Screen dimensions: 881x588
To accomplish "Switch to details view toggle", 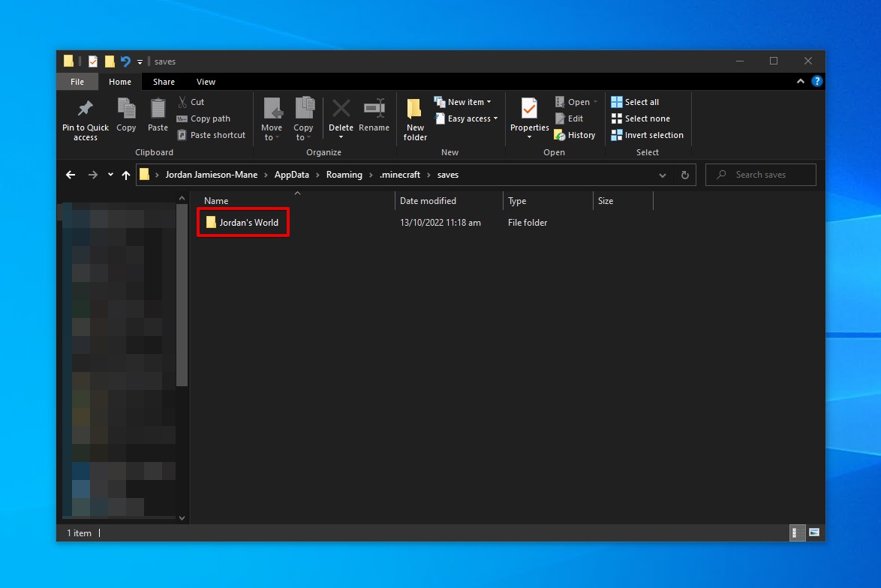I will click(x=797, y=532).
